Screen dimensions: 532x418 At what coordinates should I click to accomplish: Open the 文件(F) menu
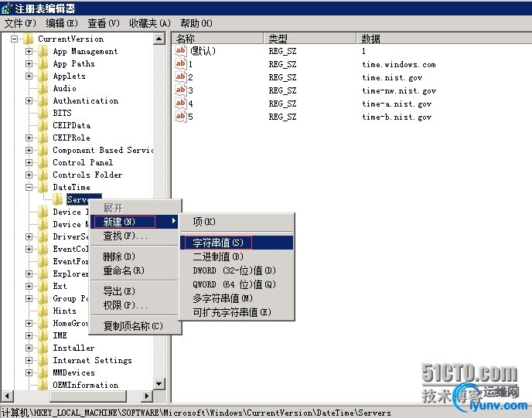(20, 23)
